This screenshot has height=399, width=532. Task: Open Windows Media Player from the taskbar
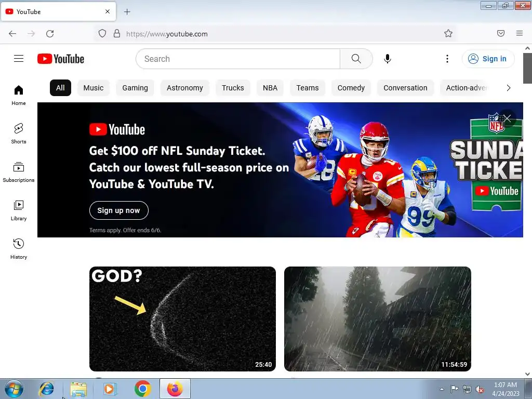click(110, 389)
